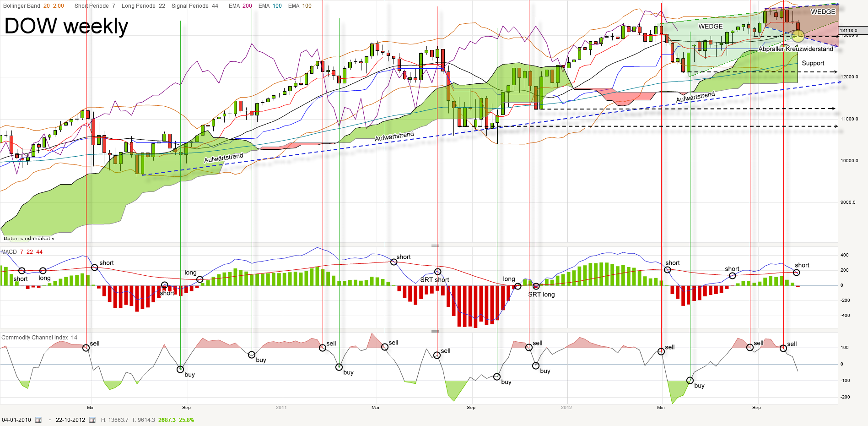The image size is (868, 426).
Task: Expand the Signal Periode 44 setting
Action: point(194,6)
